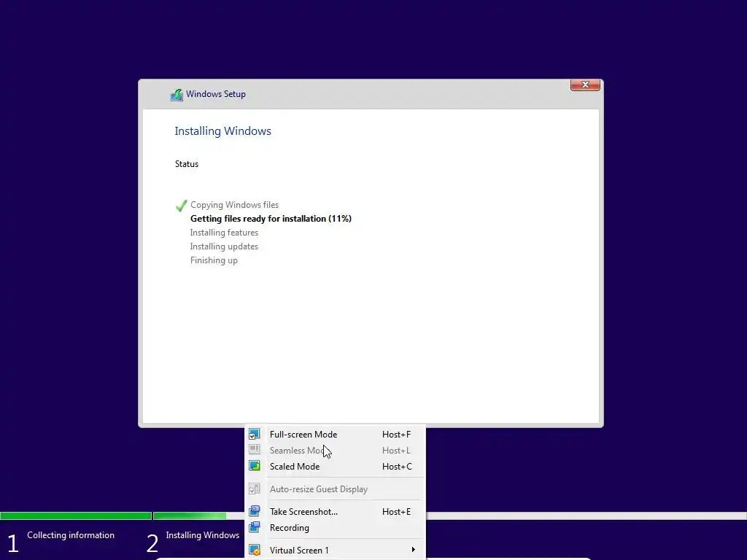Click the 'Finishing up' status line
This screenshot has width=747, height=560.
click(214, 260)
